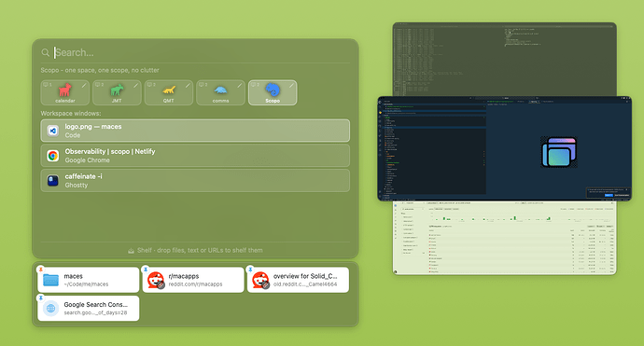Edit the QMT workspace with its pencil icon
This screenshot has height=346, width=644.
[188, 86]
